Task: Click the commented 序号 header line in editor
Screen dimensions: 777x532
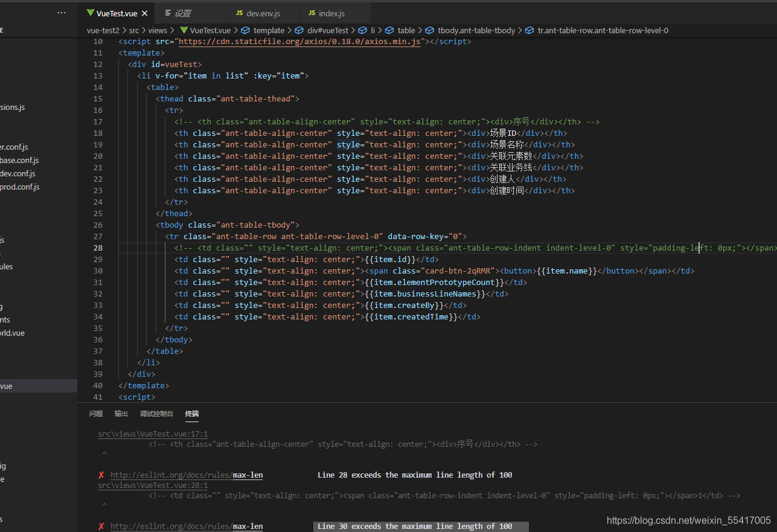Action: point(387,122)
